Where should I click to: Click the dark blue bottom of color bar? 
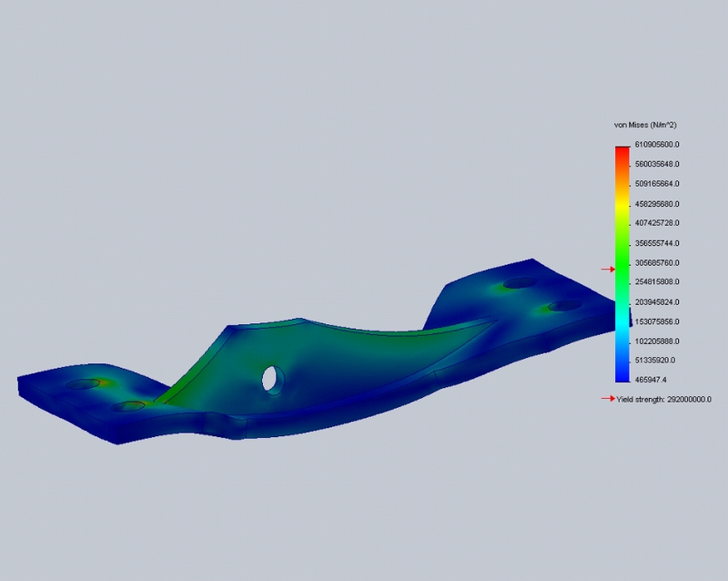(622, 372)
